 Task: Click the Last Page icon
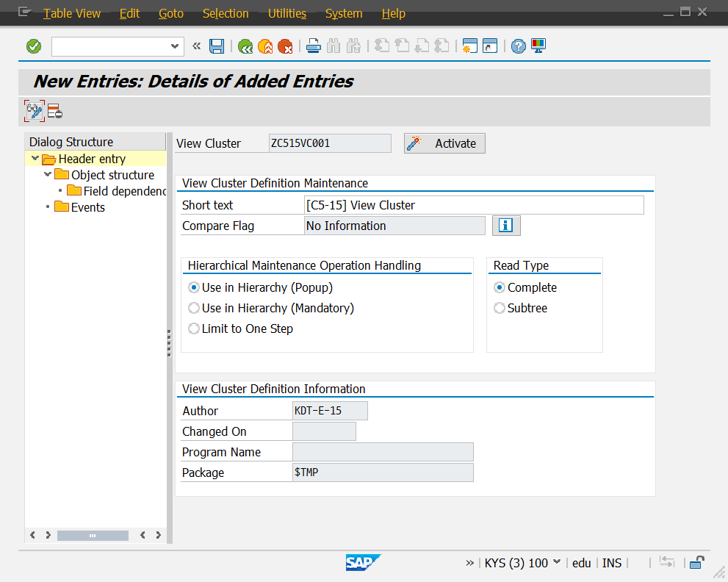click(x=442, y=46)
